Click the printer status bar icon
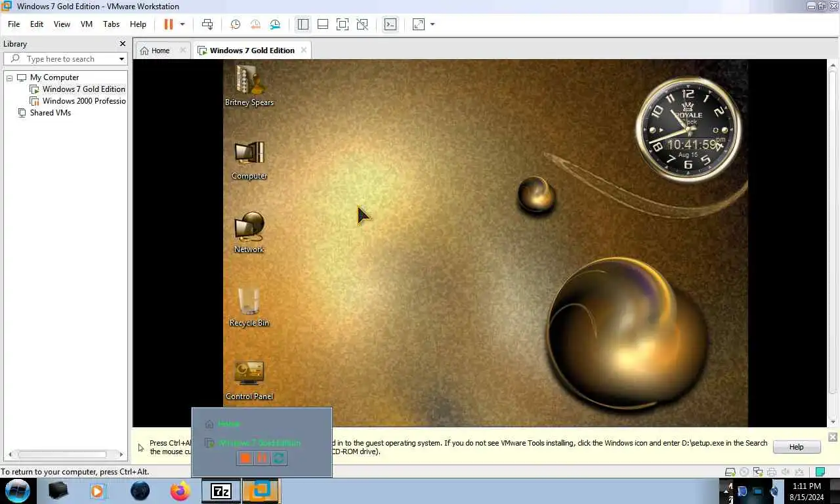The width and height of the screenshot is (840, 504). (772, 472)
